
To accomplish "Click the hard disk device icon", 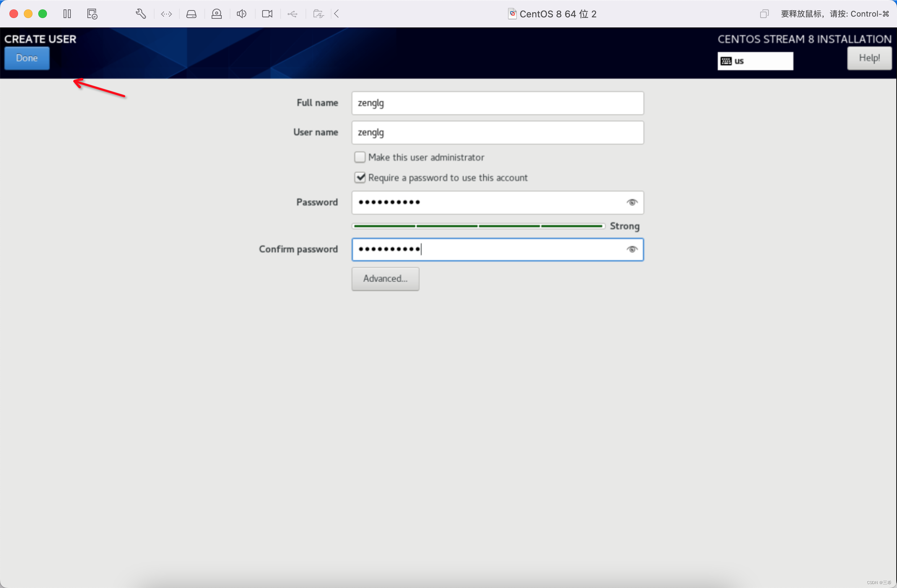I will (191, 14).
